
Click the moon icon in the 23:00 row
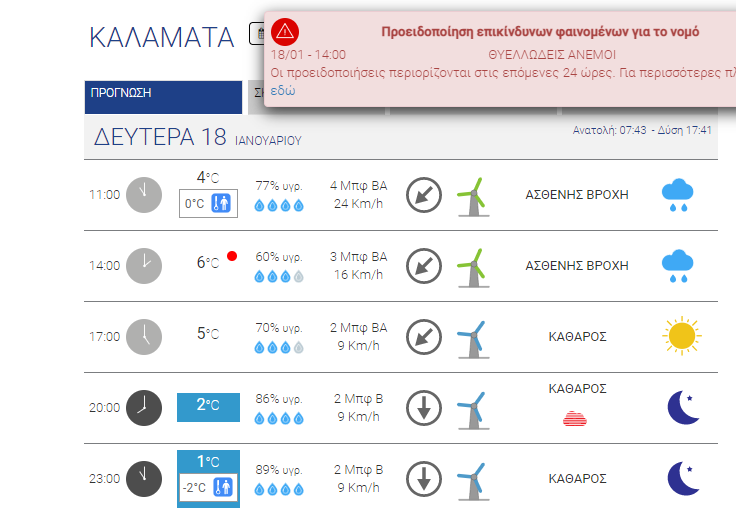(x=683, y=479)
